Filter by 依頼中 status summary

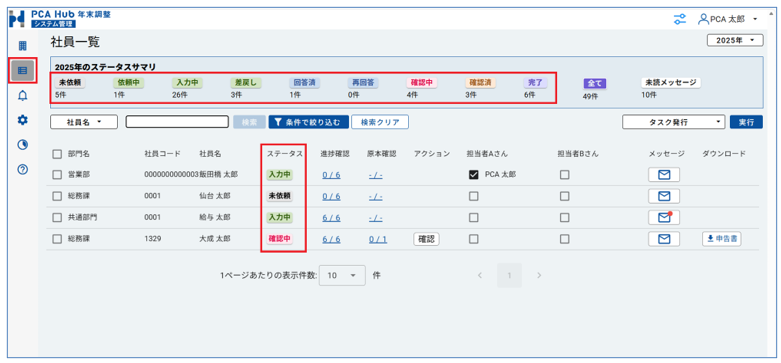click(x=129, y=83)
